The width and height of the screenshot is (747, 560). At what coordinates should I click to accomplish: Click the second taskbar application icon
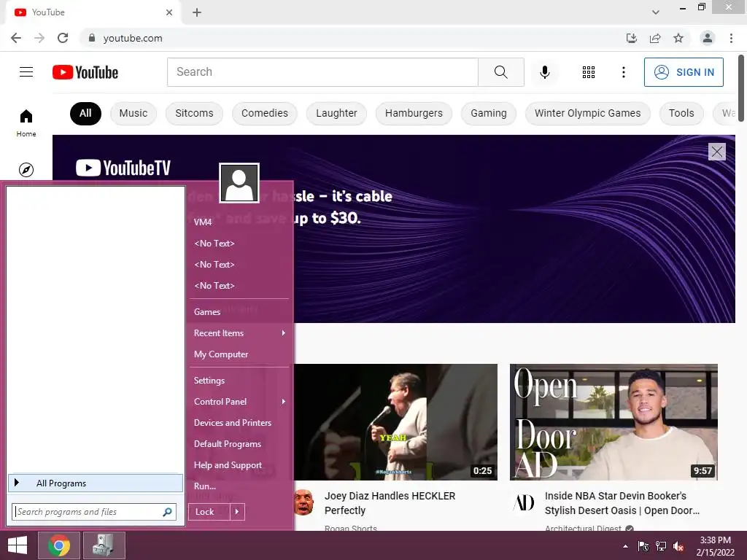coord(104,545)
